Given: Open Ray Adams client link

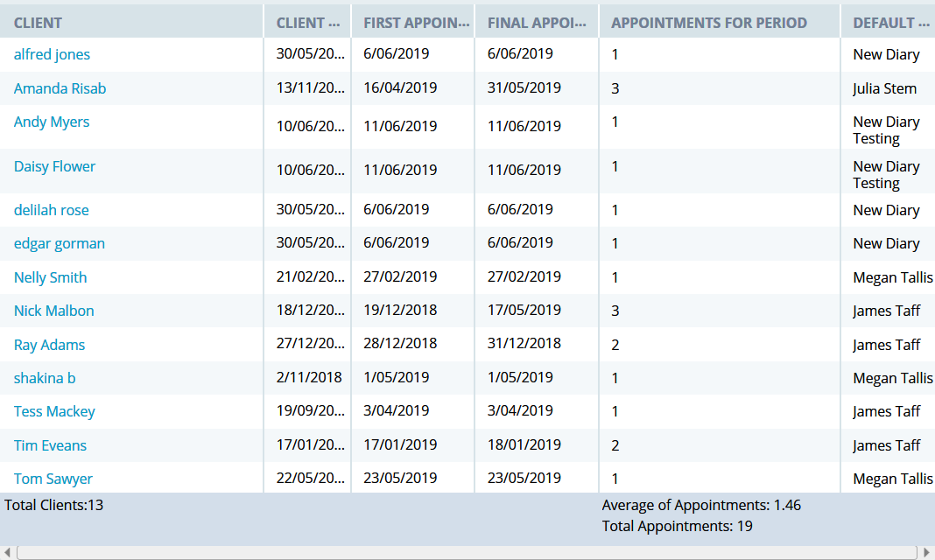Looking at the screenshot, I should pos(49,345).
